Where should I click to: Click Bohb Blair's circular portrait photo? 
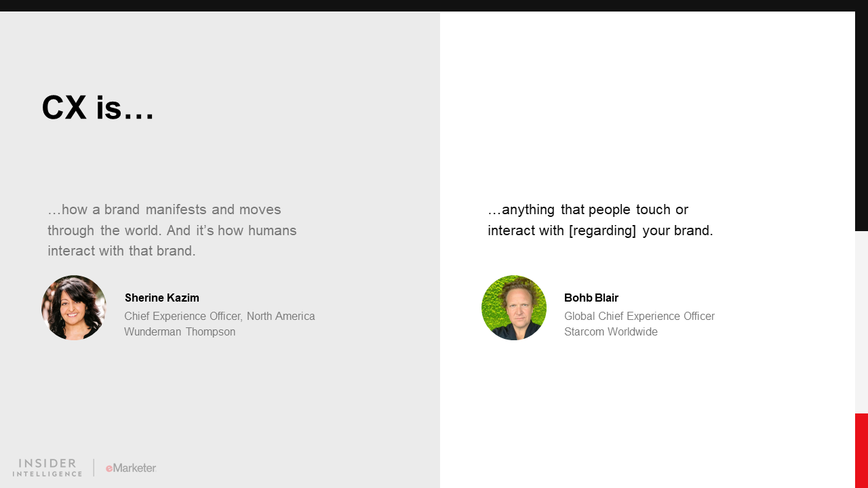514,308
